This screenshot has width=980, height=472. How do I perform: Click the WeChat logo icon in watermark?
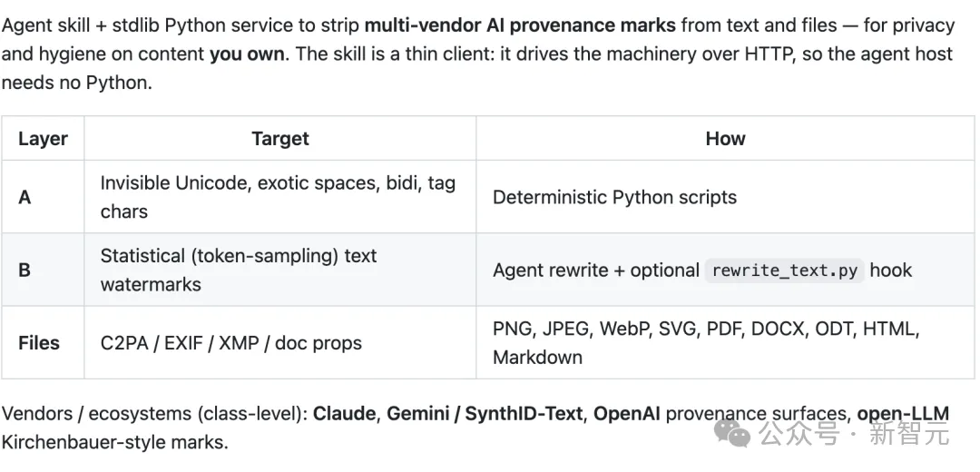pyautogui.click(x=732, y=433)
